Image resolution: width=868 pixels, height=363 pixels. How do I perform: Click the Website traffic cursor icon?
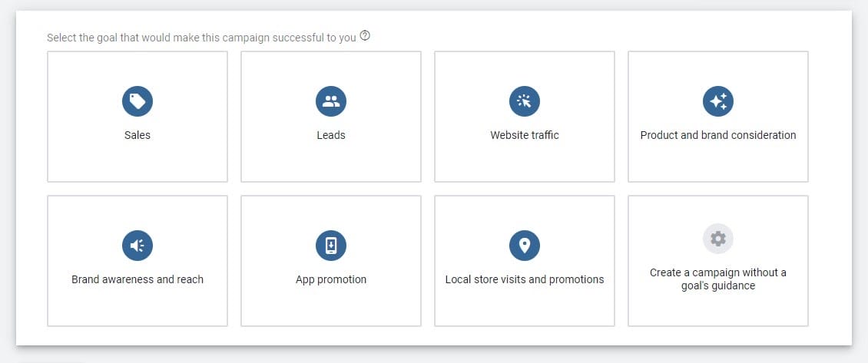pyautogui.click(x=524, y=101)
